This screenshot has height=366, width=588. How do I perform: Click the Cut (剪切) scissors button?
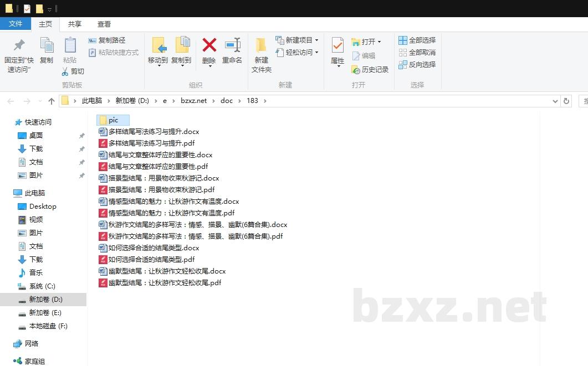[73, 71]
